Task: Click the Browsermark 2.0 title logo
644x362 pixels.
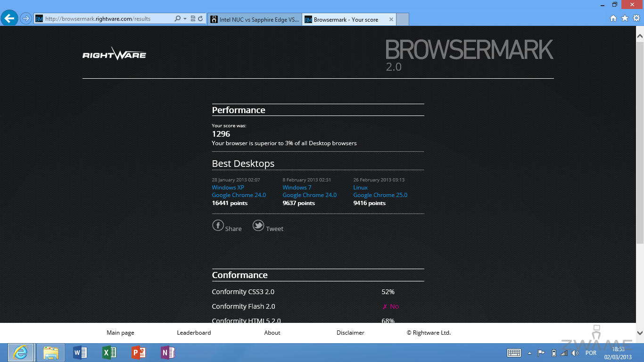Action: coord(469,55)
